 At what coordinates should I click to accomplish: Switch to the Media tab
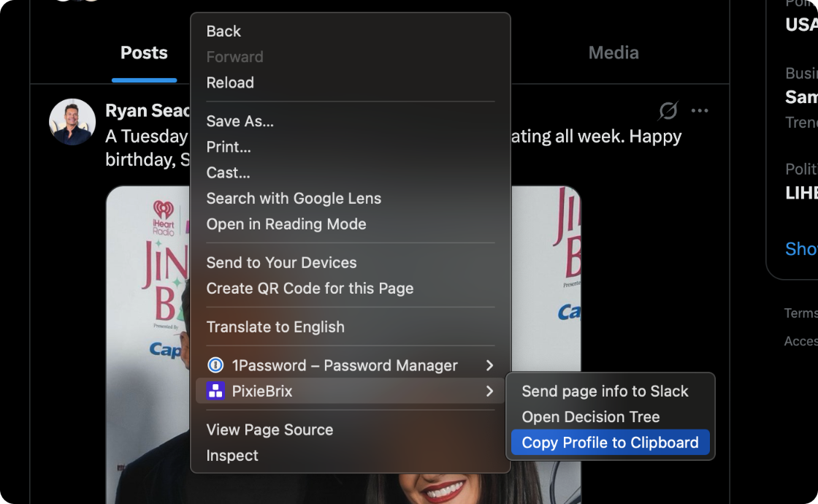[x=613, y=53]
